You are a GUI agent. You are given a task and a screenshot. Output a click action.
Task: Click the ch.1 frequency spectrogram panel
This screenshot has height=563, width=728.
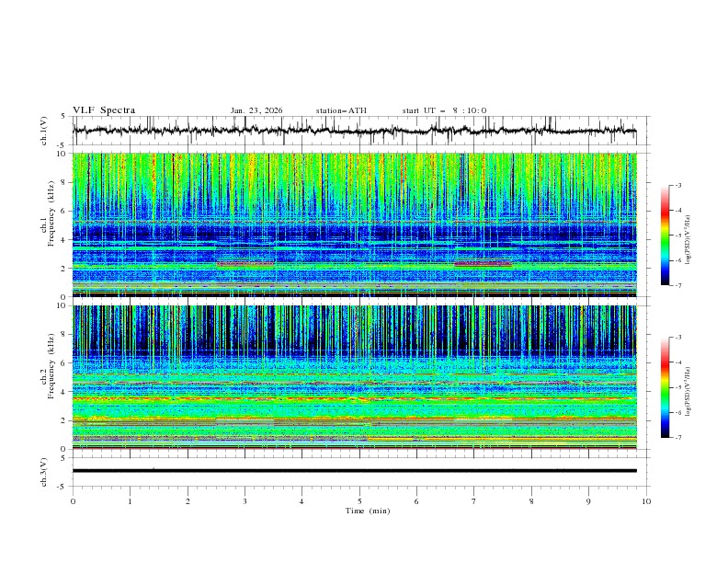354,224
